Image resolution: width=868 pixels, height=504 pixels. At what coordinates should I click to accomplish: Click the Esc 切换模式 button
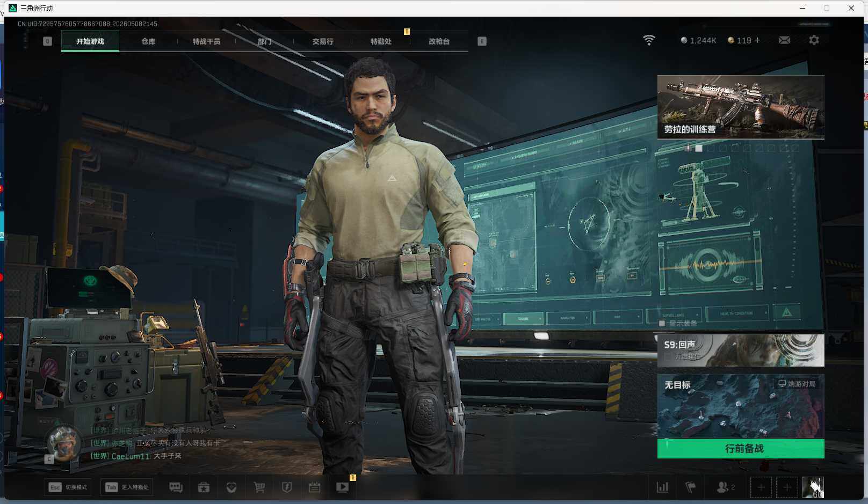click(68, 487)
